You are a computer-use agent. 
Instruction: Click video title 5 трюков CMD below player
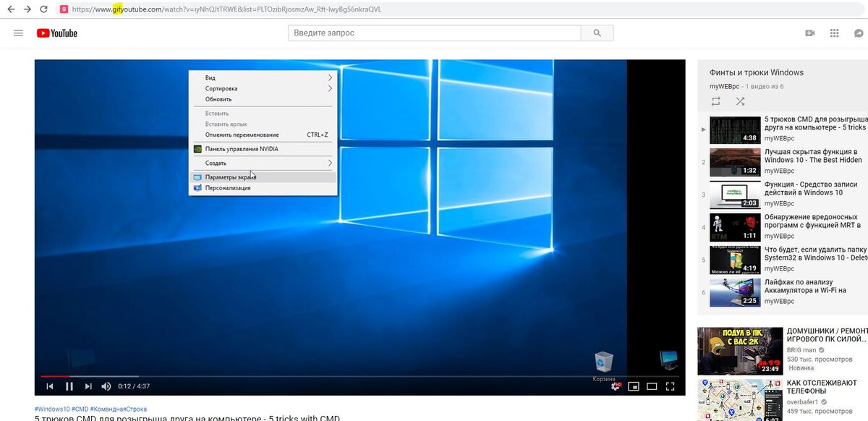pos(187,418)
